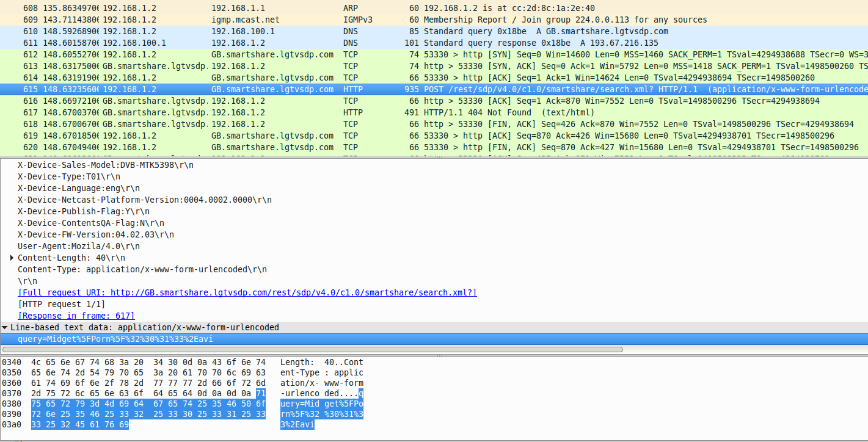The height and width of the screenshot is (442, 868).
Task: Click the highlighted query=Midget data line
Action: 115,339
